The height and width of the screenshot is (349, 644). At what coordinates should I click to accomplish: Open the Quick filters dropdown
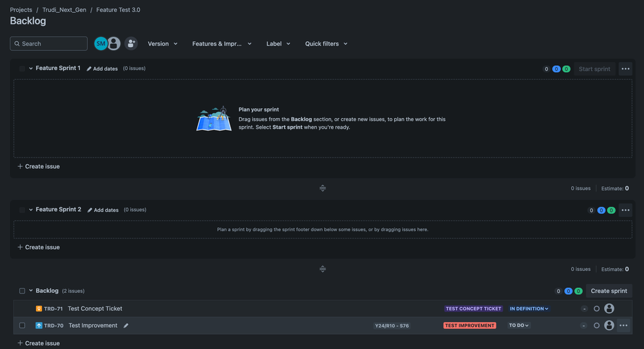(x=326, y=44)
